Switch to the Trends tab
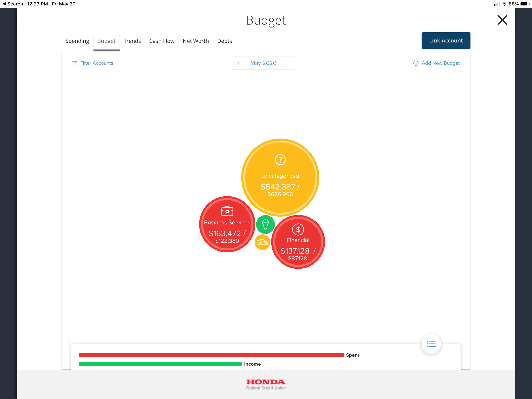Image resolution: width=532 pixels, height=399 pixels. point(132,41)
